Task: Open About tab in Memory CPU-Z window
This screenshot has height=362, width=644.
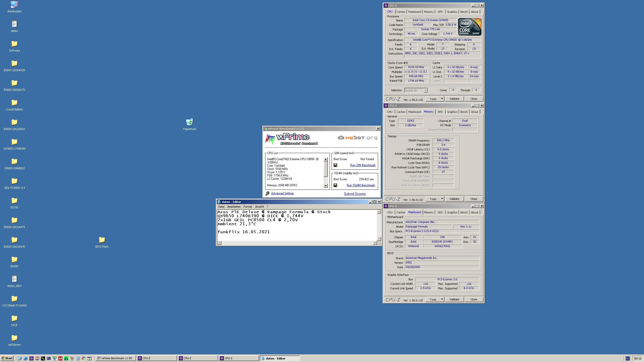Action: tap(474, 112)
